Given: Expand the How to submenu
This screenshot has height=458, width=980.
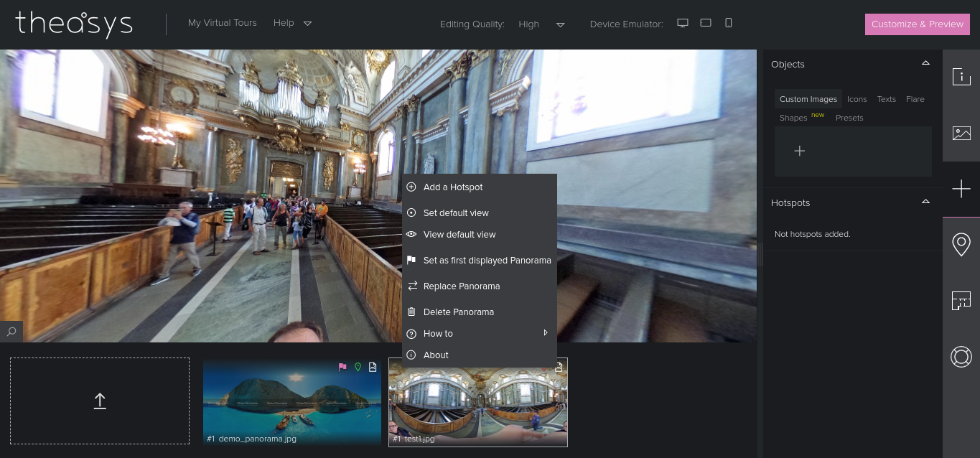Looking at the screenshot, I should click(480, 334).
